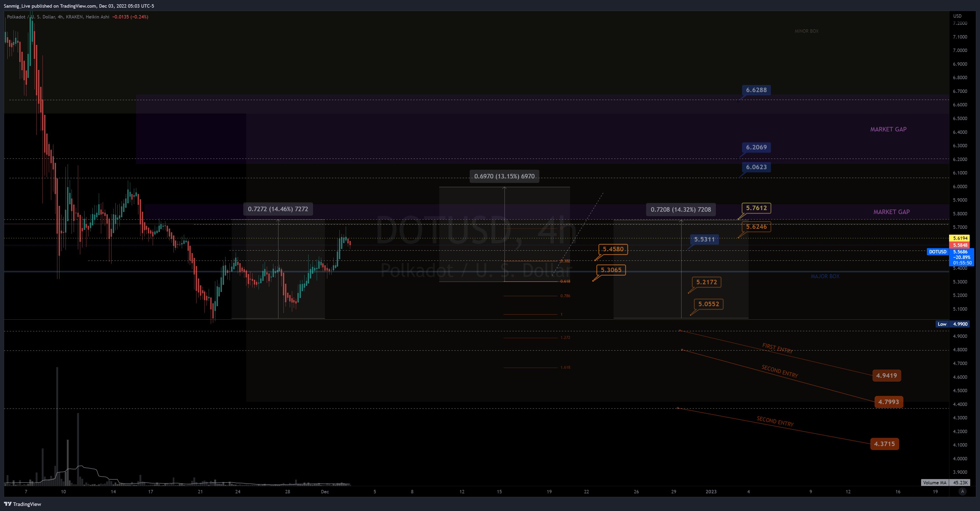This screenshot has height=511, width=980.
Task: Click the Dec label on time axis
Action: 325,492
